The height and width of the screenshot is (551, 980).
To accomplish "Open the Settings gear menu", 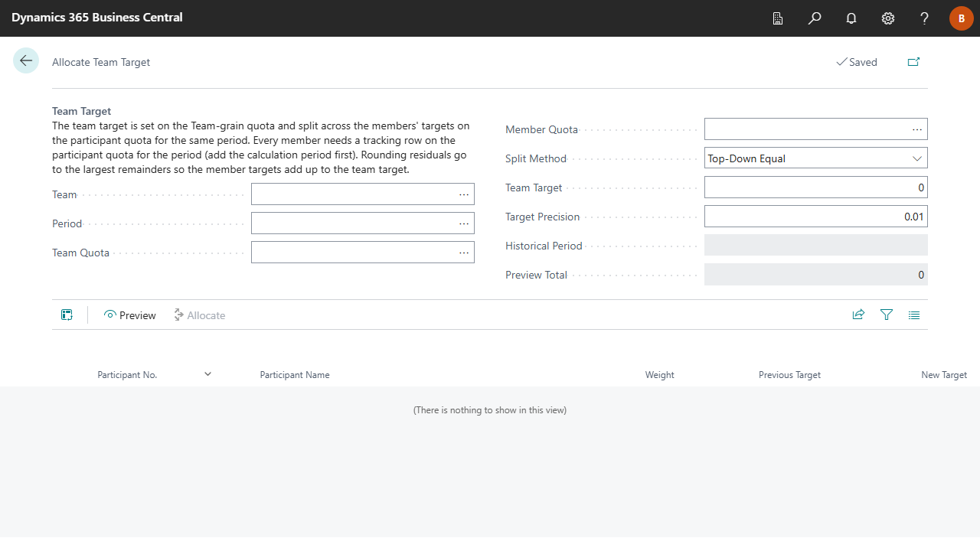I will [x=888, y=18].
